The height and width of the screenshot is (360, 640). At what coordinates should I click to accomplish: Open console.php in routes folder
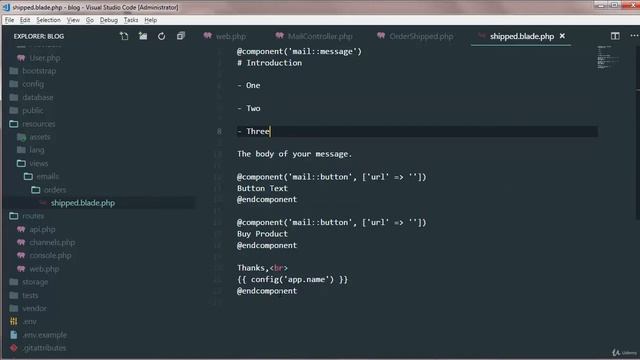point(50,256)
